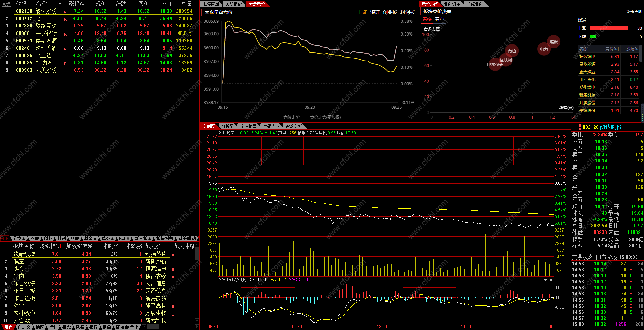Click the 同步 sync button in the stock list header
Screen dimensions: 644x330
coord(6,4)
